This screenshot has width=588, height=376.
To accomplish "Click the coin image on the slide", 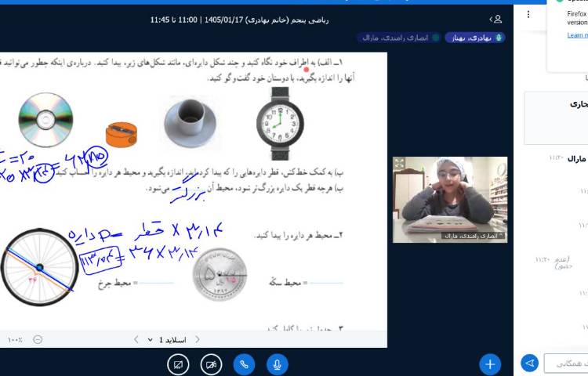I will click(220, 274).
